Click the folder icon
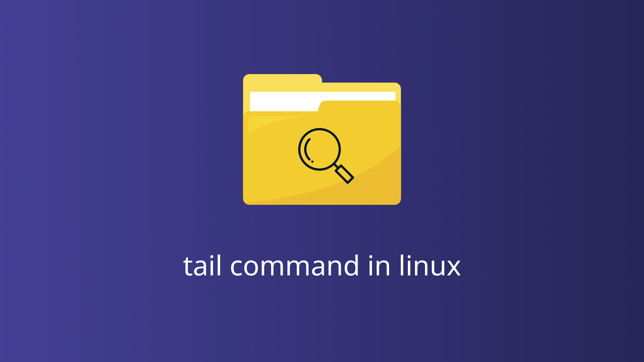This screenshot has height=362, width=644. (322, 139)
